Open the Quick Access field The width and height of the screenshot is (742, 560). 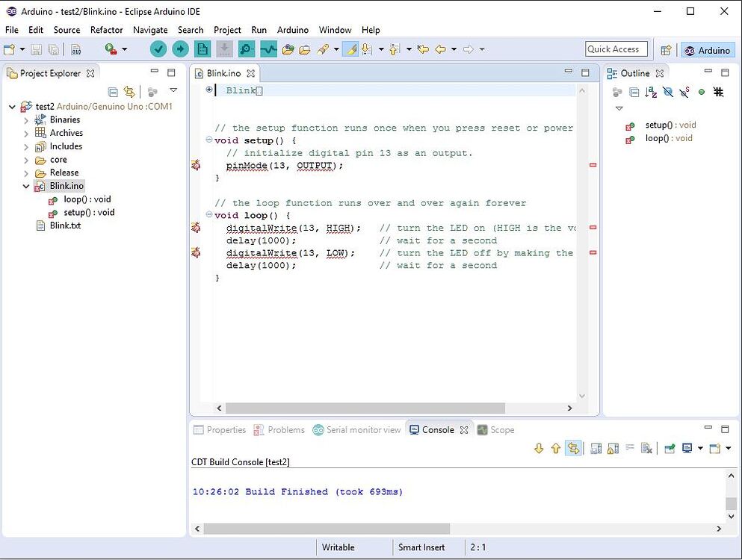(616, 49)
